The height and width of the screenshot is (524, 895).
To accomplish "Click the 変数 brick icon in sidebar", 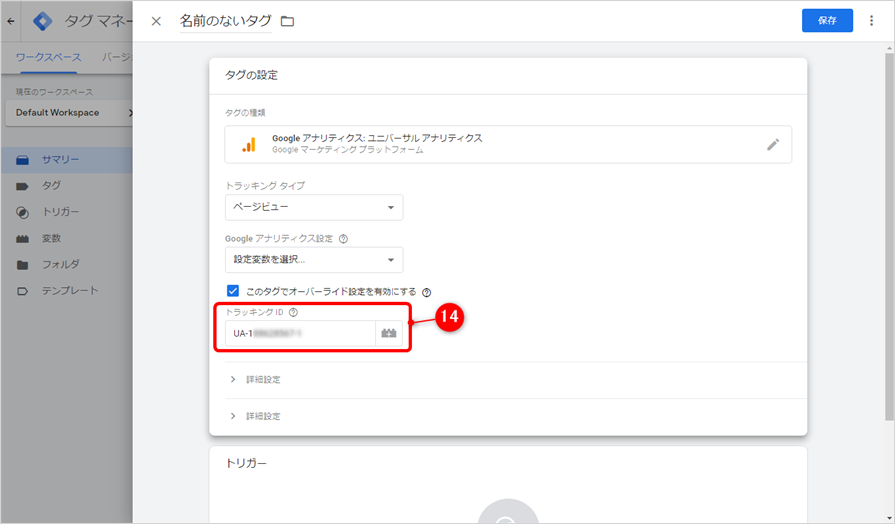I will click(22, 239).
